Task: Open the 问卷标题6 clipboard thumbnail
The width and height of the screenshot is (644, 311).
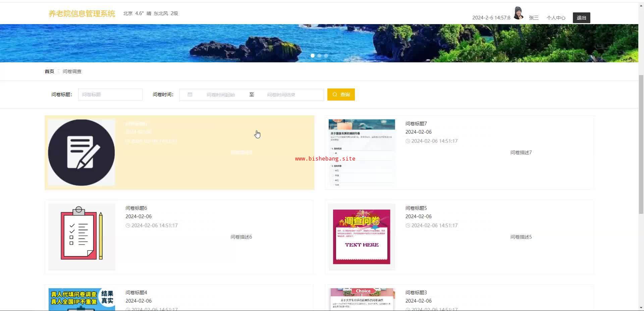Action: coord(82,237)
